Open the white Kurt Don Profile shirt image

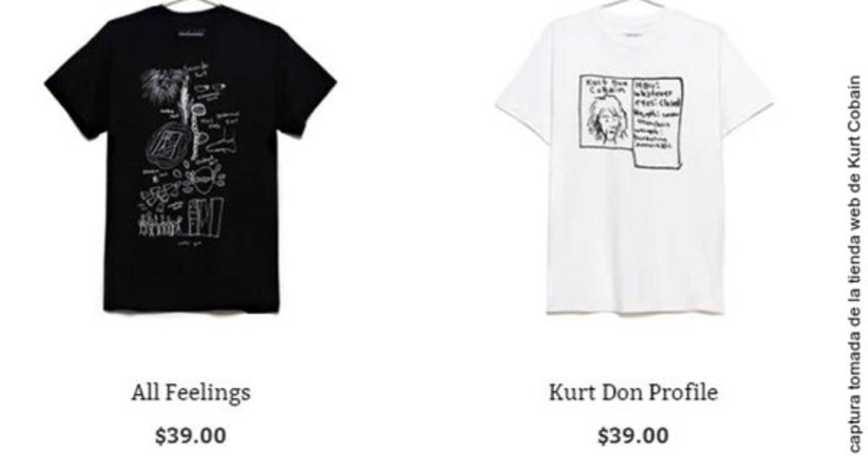coord(635,161)
